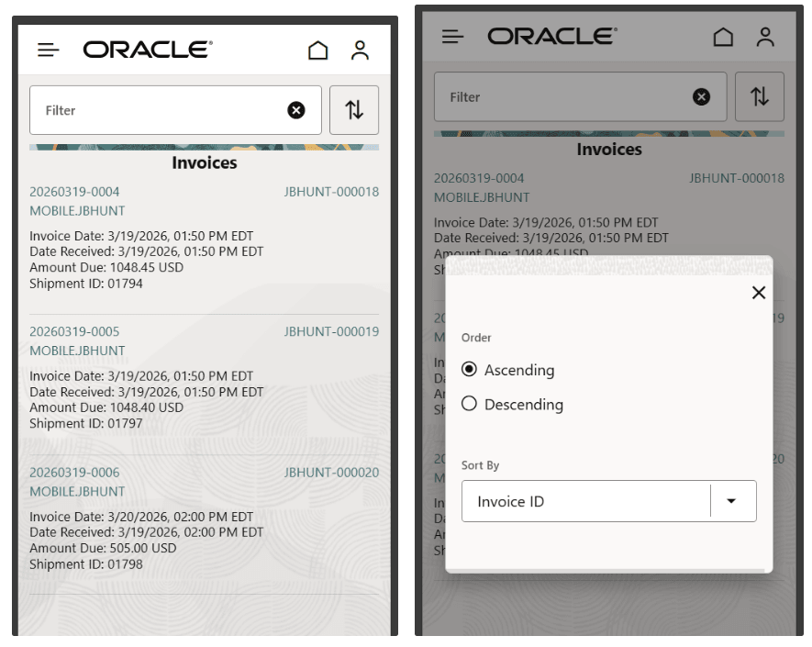Viewport: 812px width, 647px height.
Task: Open invoice 20260319-0006 link
Action: 74,473
